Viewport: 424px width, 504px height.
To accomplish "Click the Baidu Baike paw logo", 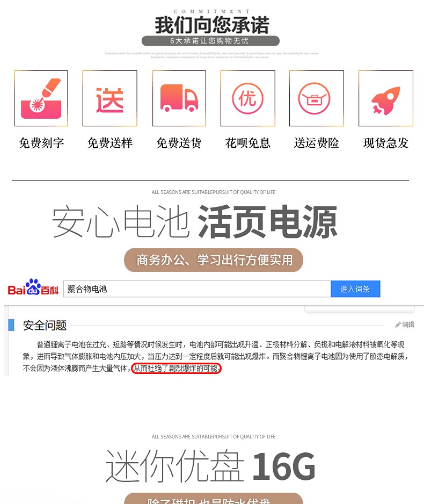I will (33, 287).
